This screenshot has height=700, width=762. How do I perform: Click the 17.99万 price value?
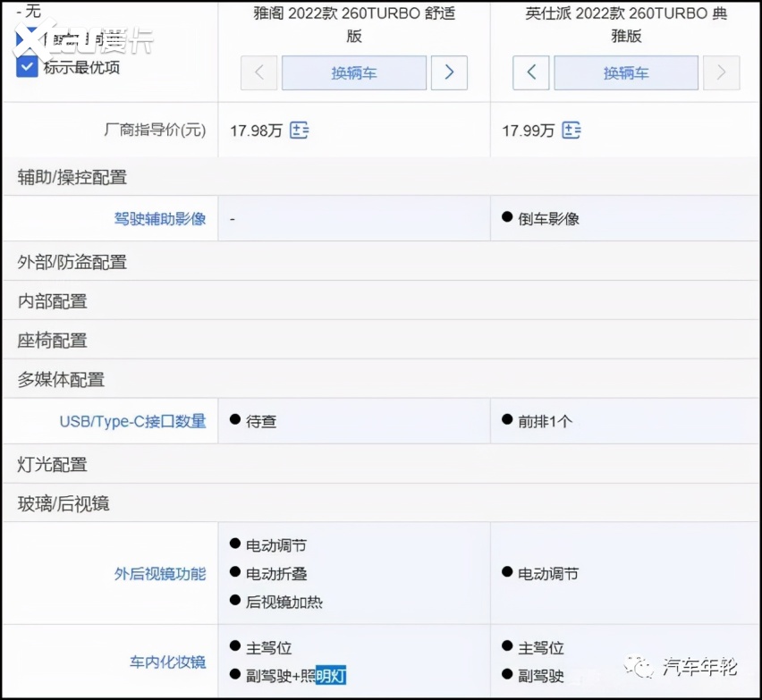529,131
